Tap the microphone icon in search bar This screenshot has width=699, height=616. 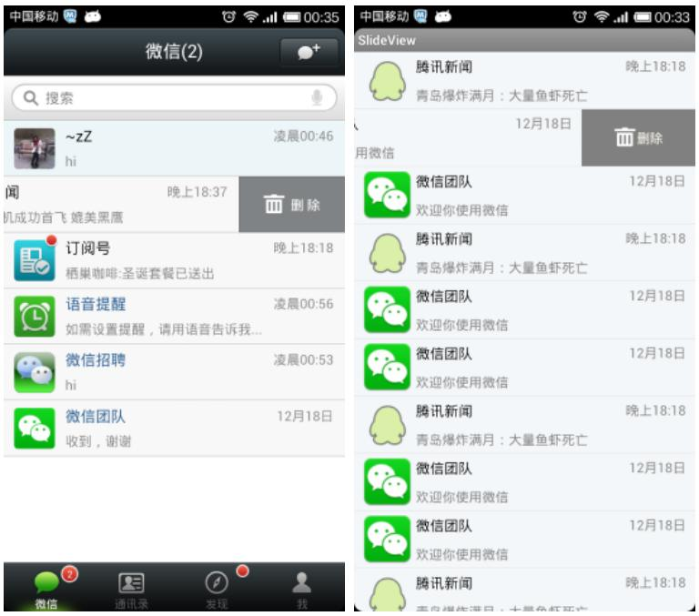[317, 97]
